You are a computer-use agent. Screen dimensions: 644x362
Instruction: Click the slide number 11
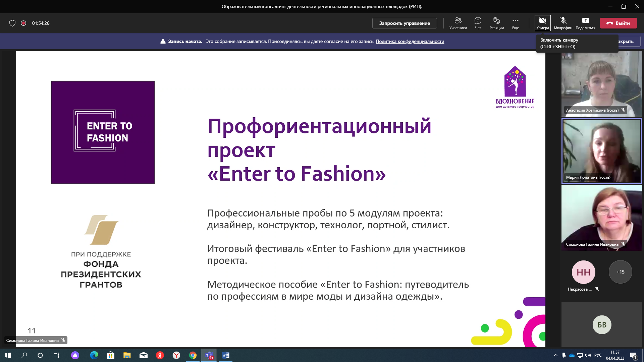coord(32,330)
